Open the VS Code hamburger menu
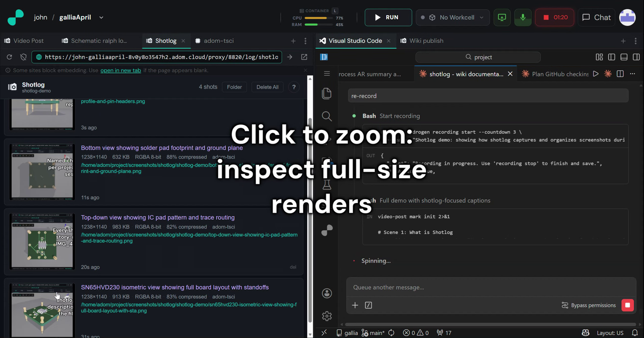 (x=327, y=74)
